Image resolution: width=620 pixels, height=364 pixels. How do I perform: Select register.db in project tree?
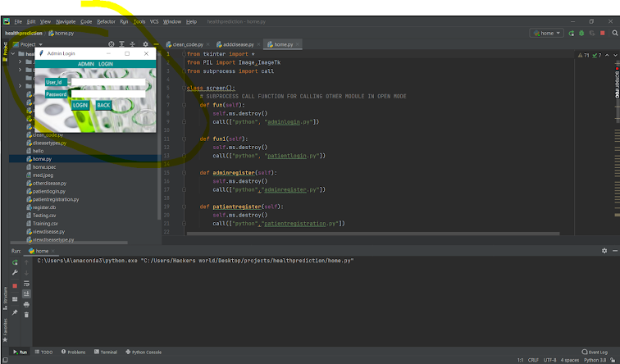coord(44,207)
